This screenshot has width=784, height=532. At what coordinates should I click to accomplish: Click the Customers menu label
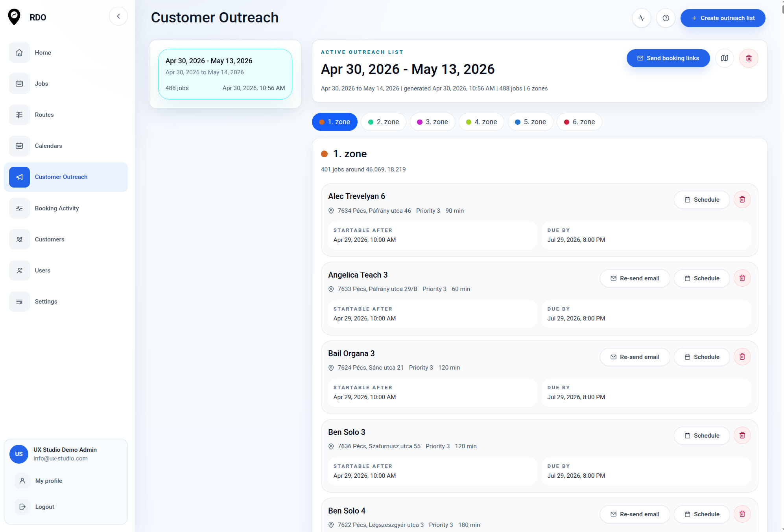coord(50,239)
